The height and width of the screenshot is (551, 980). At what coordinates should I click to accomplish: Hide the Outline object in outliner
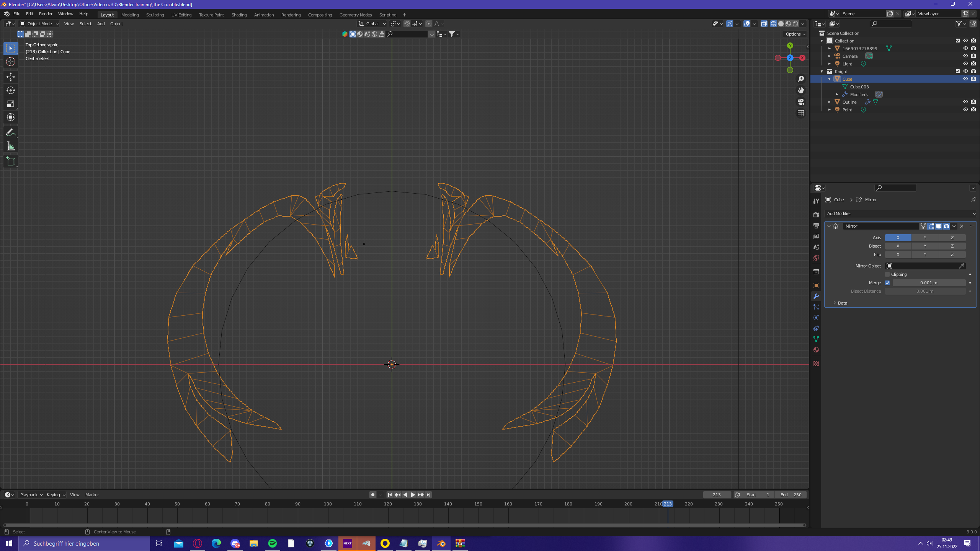point(965,102)
